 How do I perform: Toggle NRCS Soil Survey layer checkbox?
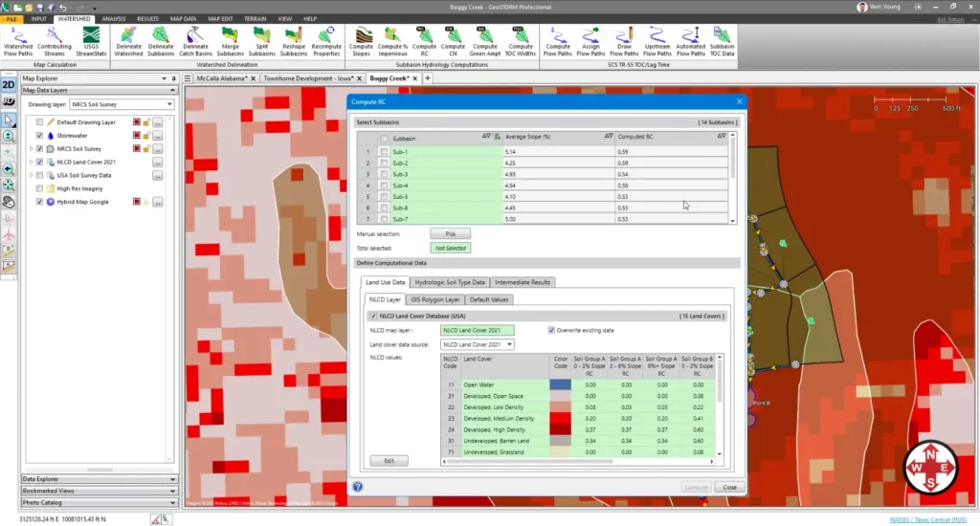coord(39,148)
